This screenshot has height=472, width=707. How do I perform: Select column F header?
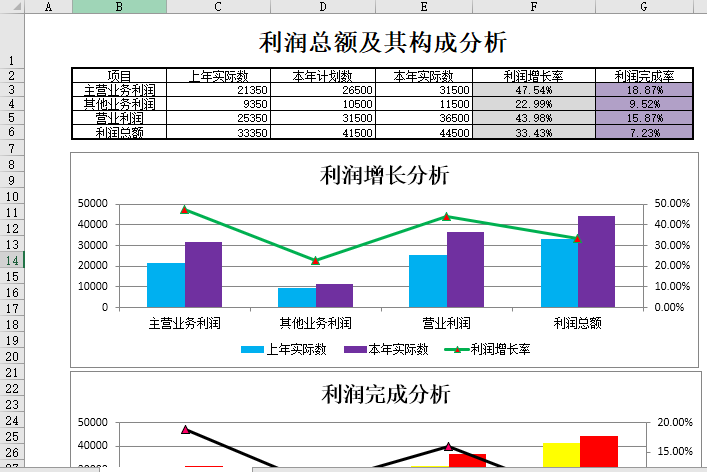click(533, 6)
